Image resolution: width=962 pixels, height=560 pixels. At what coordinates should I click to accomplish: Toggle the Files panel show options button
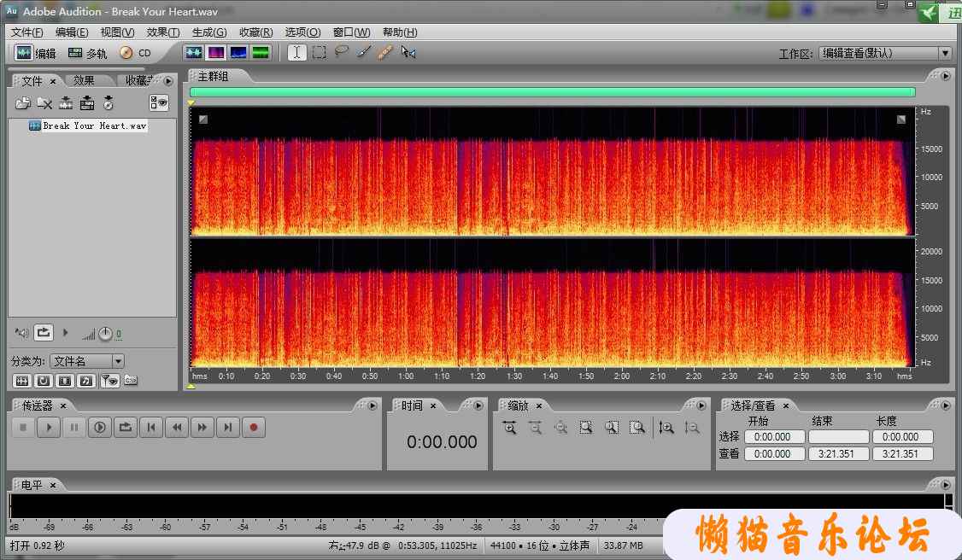159,103
